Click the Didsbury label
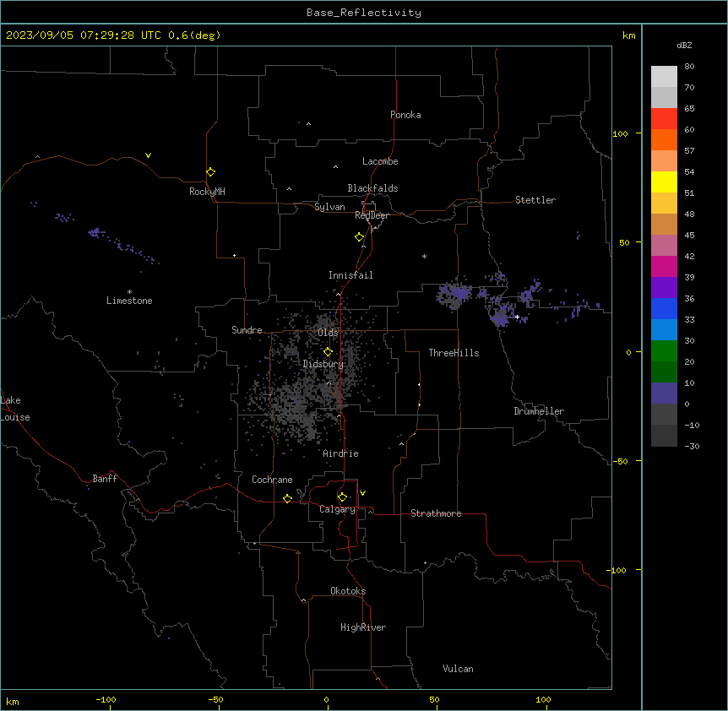Image resolution: width=728 pixels, height=711 pixels. 323,364
